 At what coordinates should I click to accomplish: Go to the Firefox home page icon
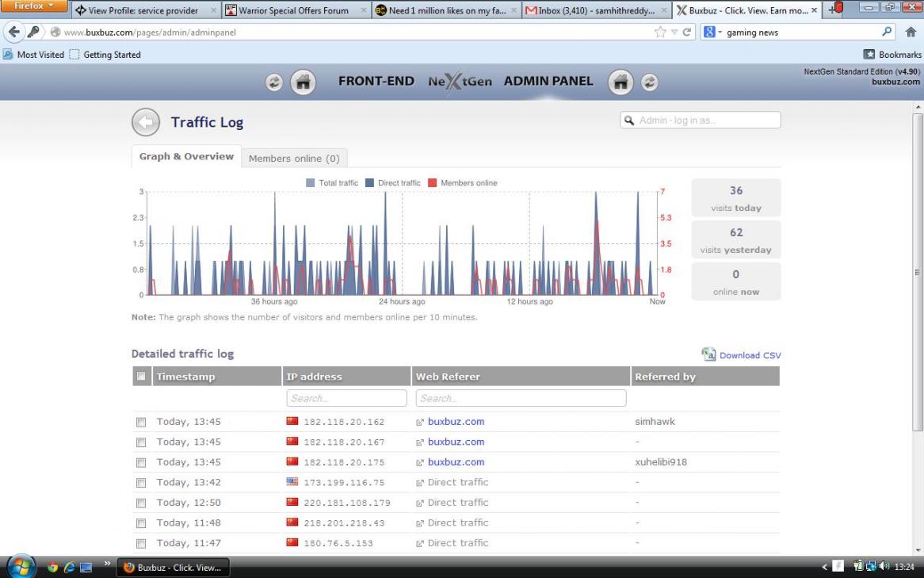(x=911, y=32)
